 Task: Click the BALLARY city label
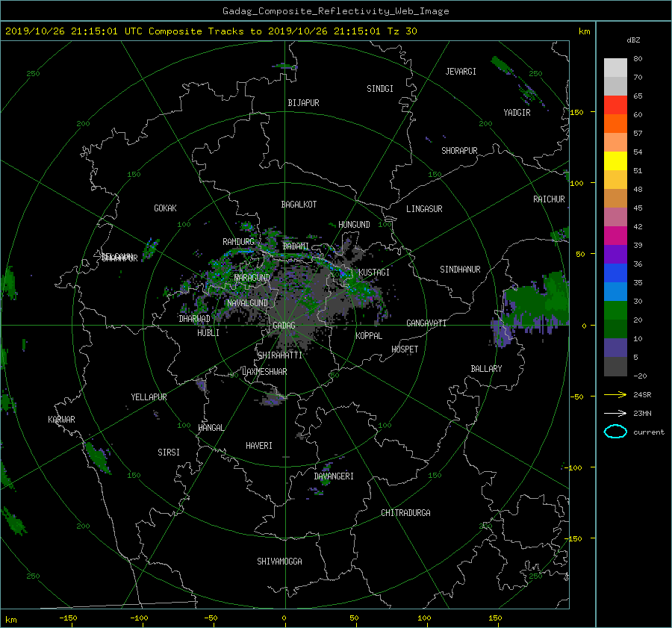tap(486, 369)
